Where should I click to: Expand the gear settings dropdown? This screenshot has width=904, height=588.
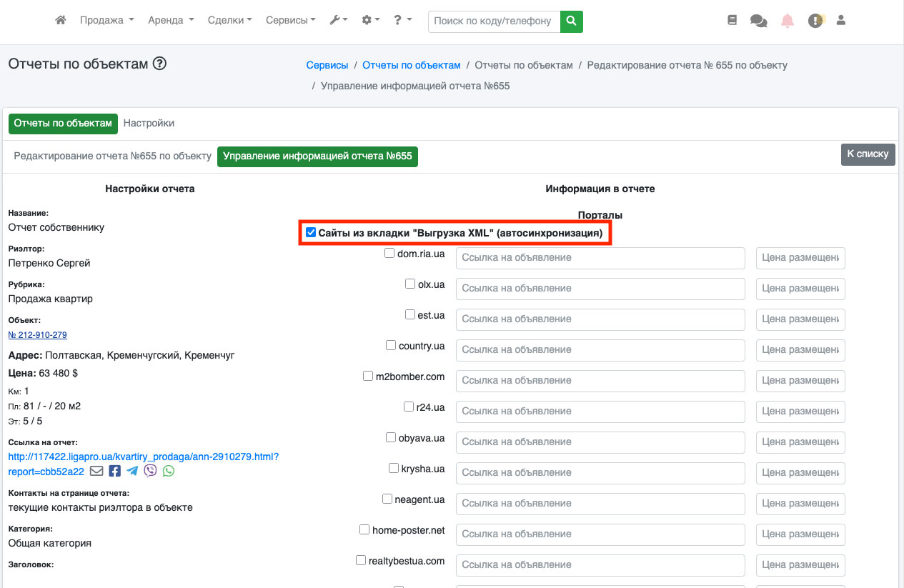click(x=370, y=21)
